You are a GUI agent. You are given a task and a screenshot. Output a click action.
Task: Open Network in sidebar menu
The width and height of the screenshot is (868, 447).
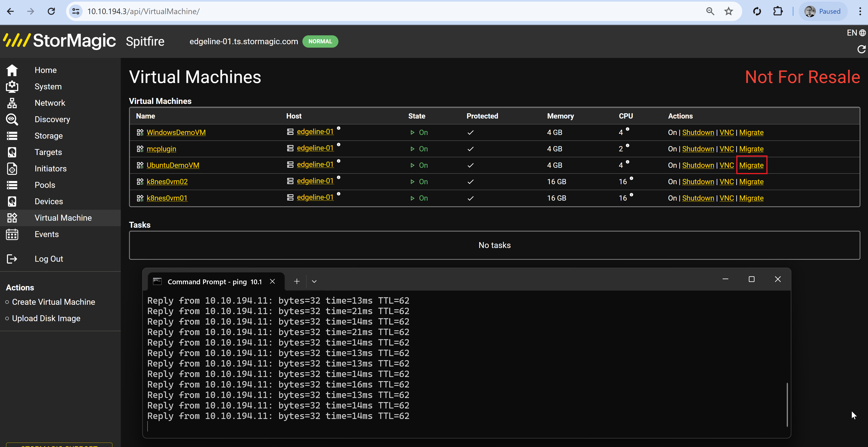coord(50,103)
